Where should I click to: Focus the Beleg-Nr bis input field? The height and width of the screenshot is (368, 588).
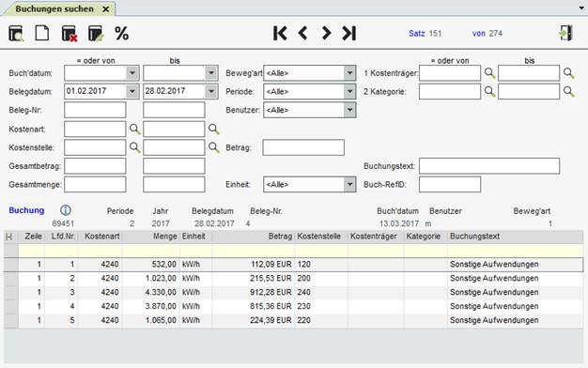174,110
